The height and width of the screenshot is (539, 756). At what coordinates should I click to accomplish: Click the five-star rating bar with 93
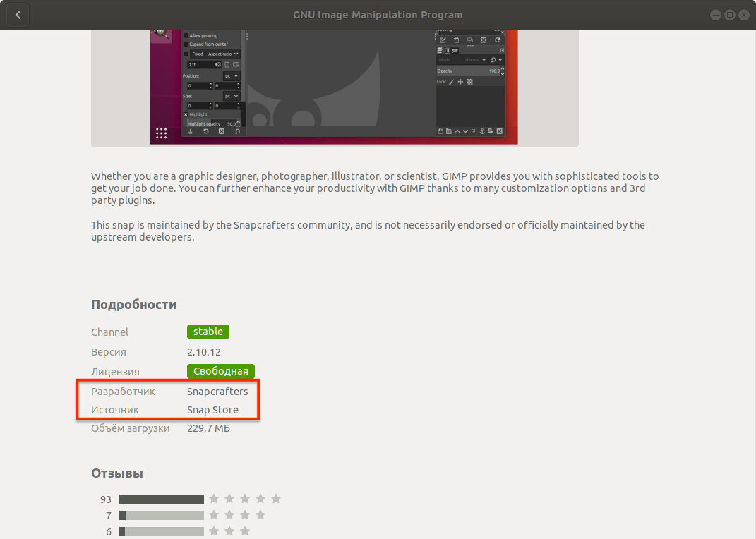[x=162, y=499]
